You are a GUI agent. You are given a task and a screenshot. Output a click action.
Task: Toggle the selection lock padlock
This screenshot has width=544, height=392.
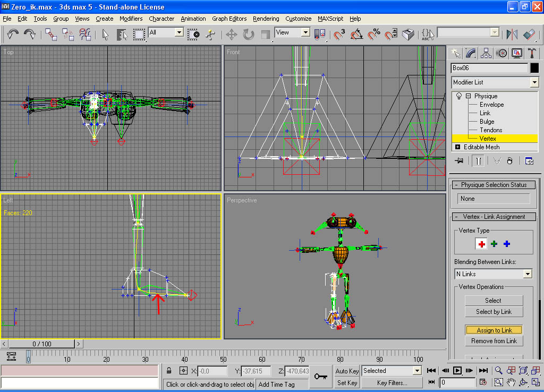[x=168, y=371]
